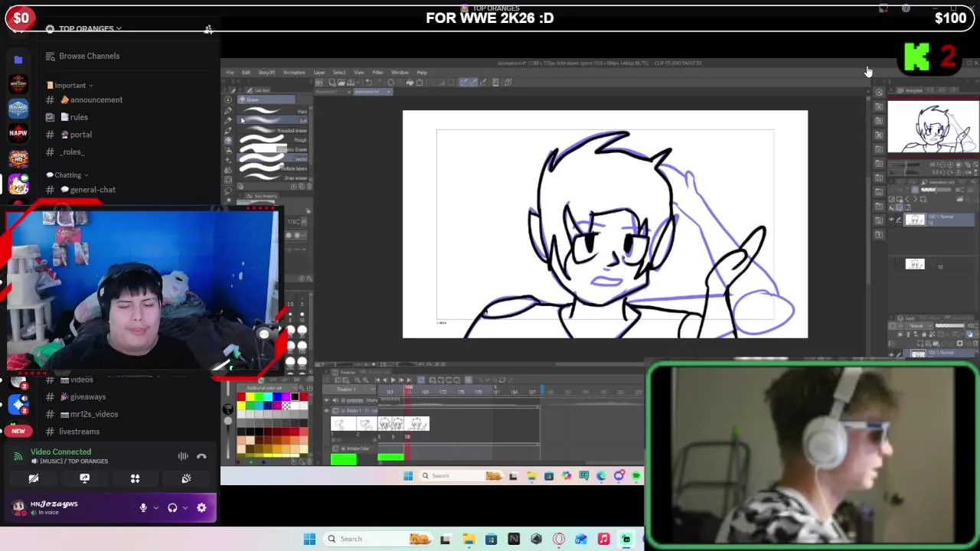Pick the yellow swatch in top row

(250, 397)
